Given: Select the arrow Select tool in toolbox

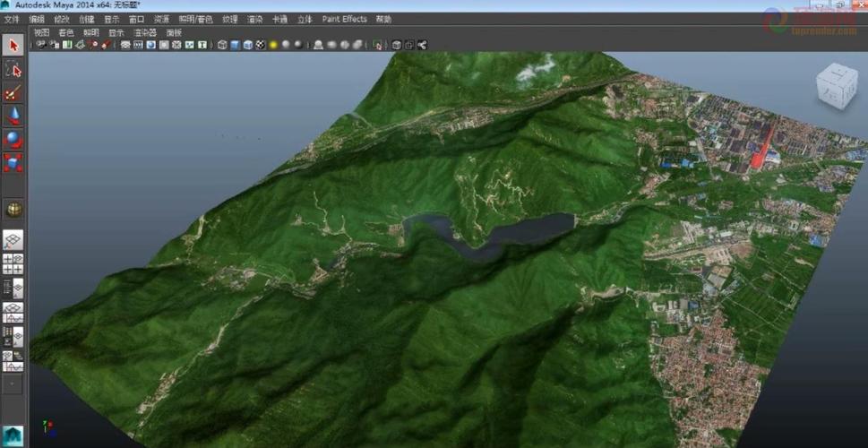Looking at the screenshot, I should point(13,45).
